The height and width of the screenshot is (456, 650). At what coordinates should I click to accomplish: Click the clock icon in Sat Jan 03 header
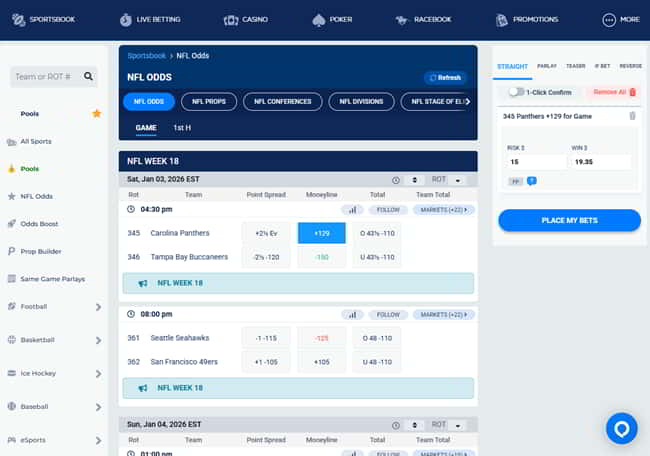[x=396, y=180]
